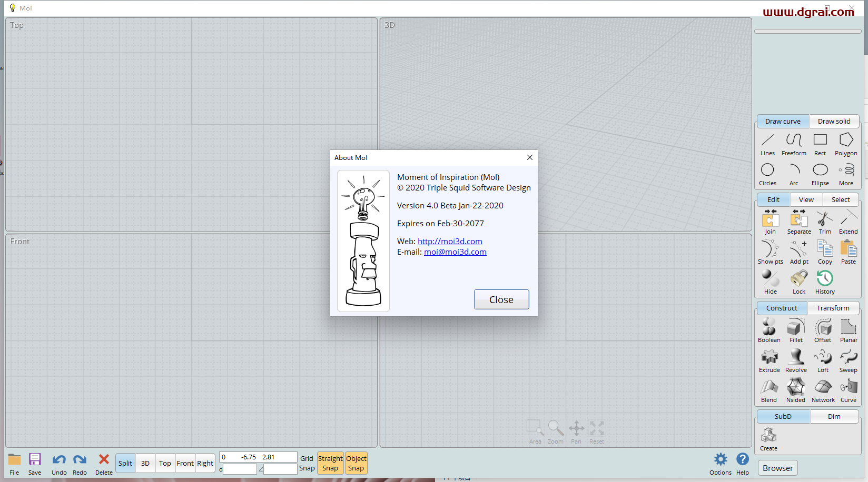Open the http://moi3d.com web link
The width and height of the screenshot is (868, 482).
pos(450,241)
